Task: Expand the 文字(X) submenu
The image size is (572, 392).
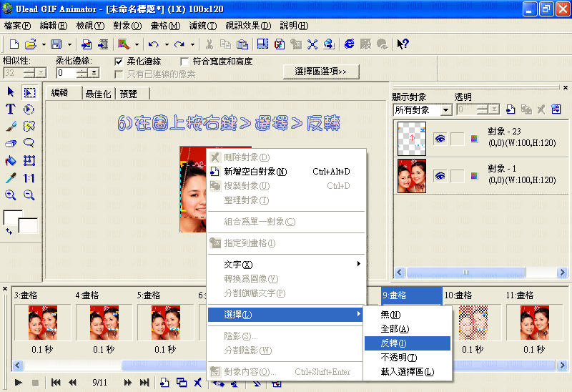Action: point(287,264)
